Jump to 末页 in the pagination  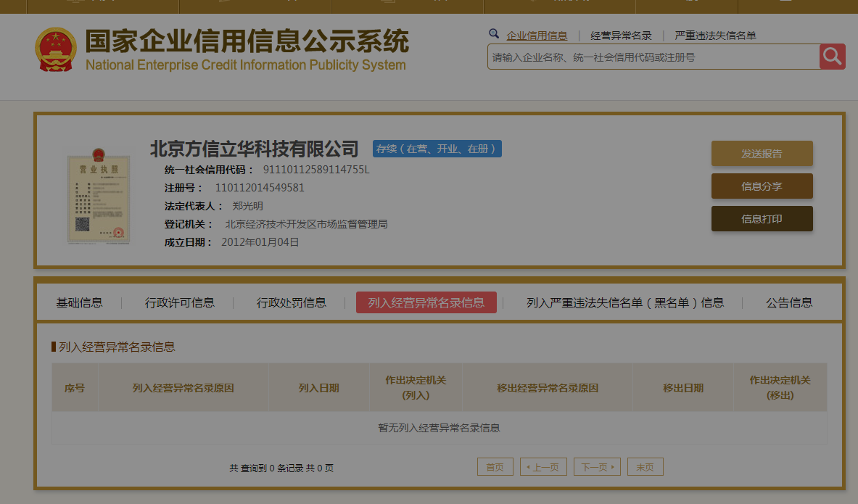[x=645, y=467]
